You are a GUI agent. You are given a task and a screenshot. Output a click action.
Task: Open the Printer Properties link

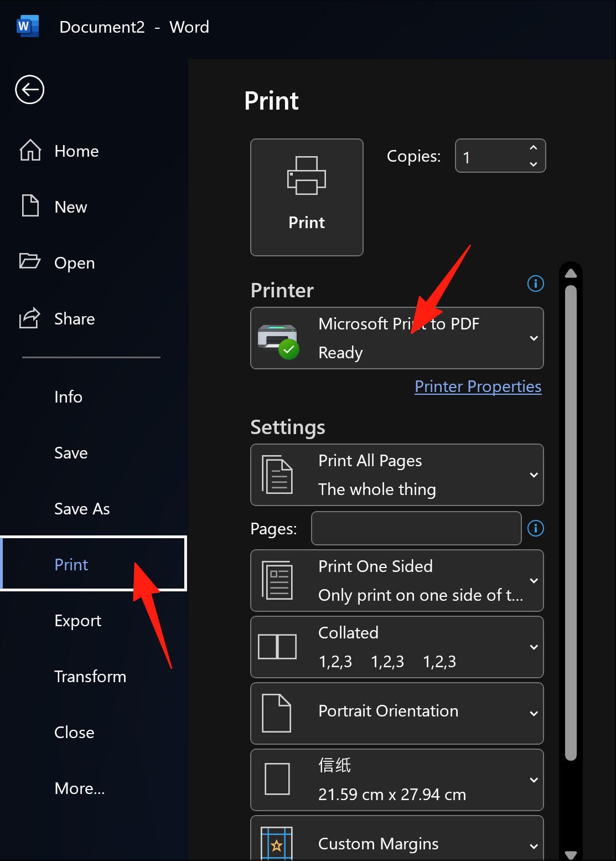click(x=478, y=386)
